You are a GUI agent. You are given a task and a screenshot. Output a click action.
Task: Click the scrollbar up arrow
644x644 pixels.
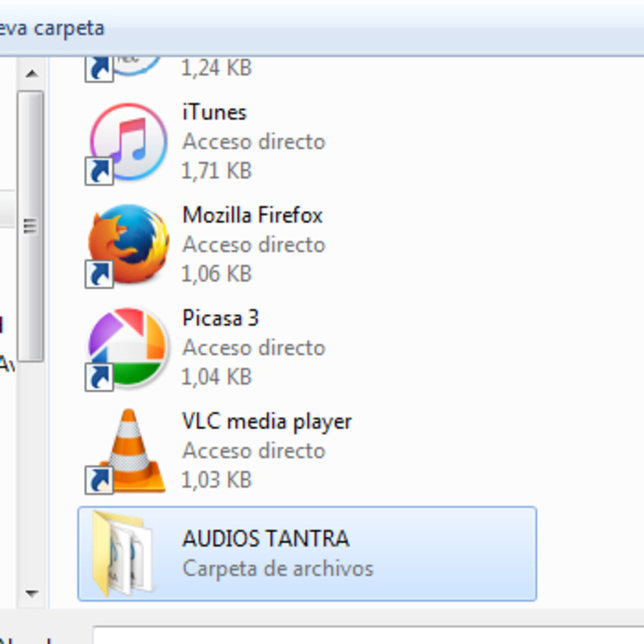click(31, 74)
